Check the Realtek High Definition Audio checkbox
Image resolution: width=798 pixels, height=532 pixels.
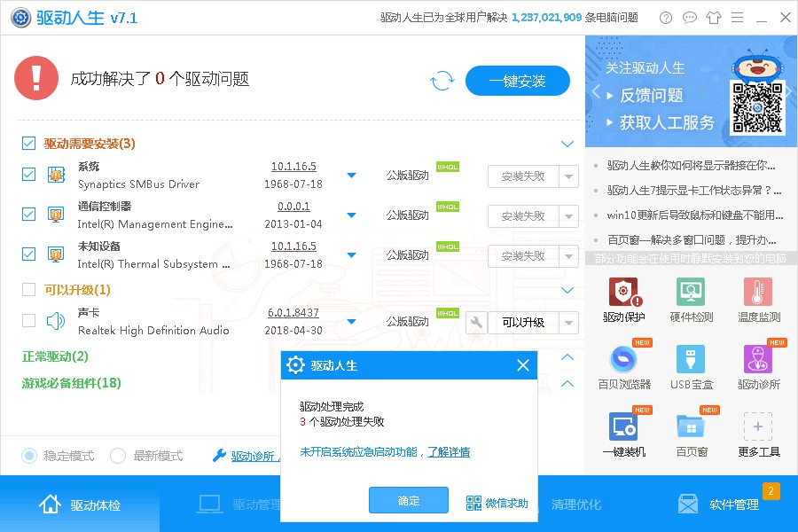click(29, 321)
